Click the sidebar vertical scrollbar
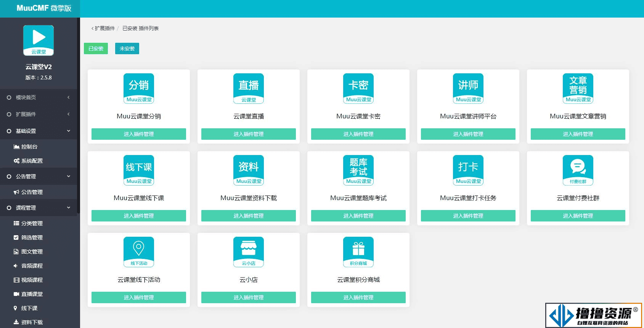Screen dimensions: 644x328 tap(78, 115)
